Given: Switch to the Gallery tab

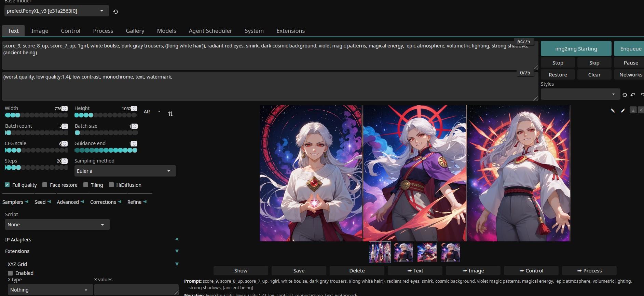Looking at the screenshot, I should tap(135, 31).
